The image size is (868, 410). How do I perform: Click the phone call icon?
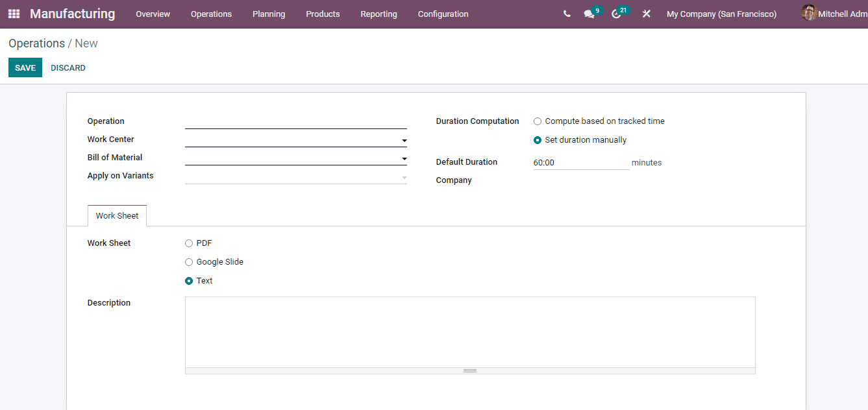pos(566,14)
